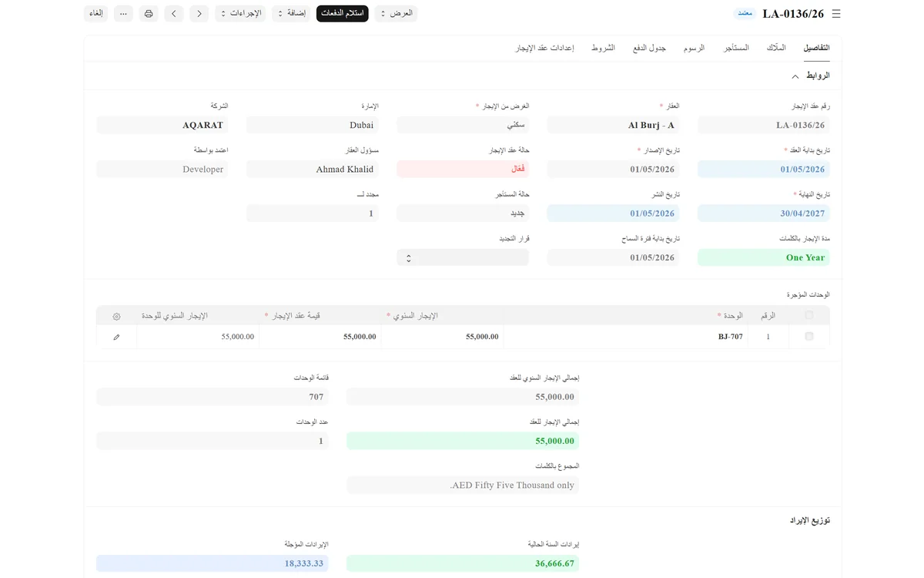Click the green إجمالي الإيجار للعقد field
Screen dimensions: 924x578
(x=463, y=441)
